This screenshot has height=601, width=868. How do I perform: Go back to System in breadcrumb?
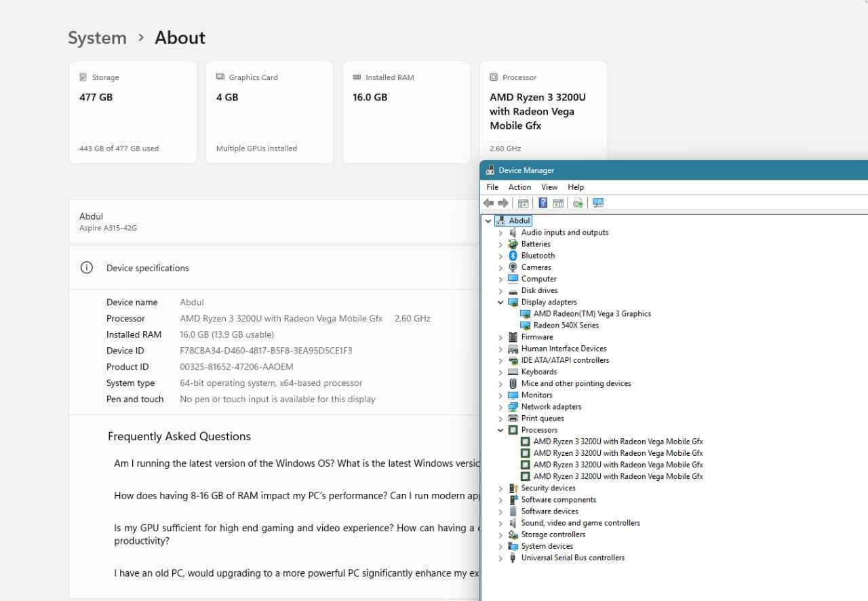pyautogui.click(x=97, y=38)
